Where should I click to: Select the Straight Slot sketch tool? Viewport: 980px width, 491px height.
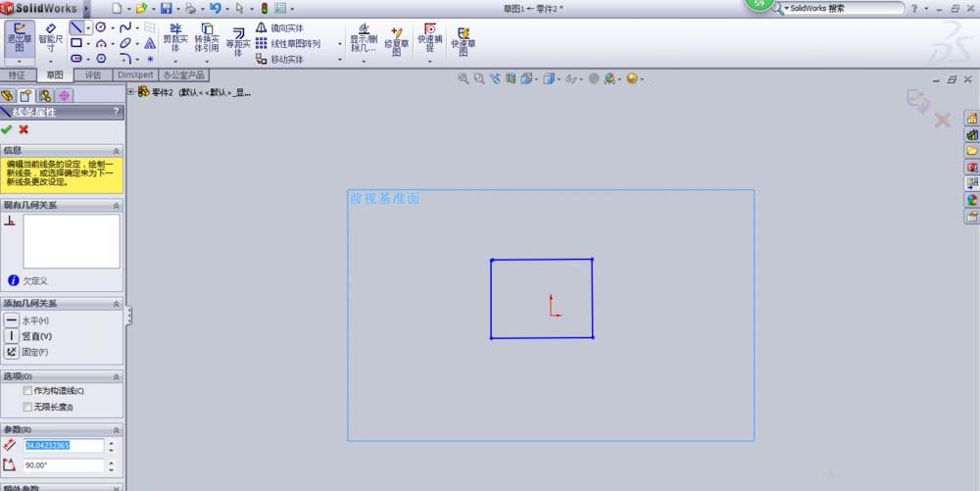coord(76,59)
